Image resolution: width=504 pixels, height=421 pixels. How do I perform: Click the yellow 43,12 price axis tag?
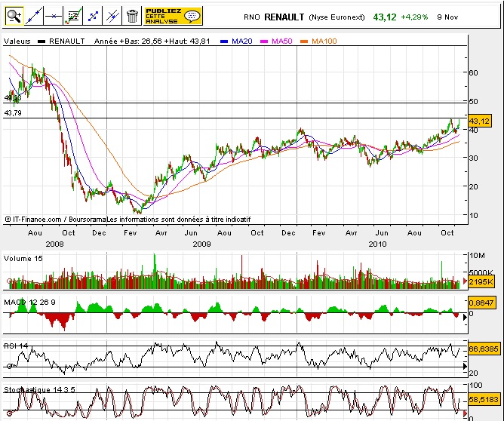click(480, 121)
